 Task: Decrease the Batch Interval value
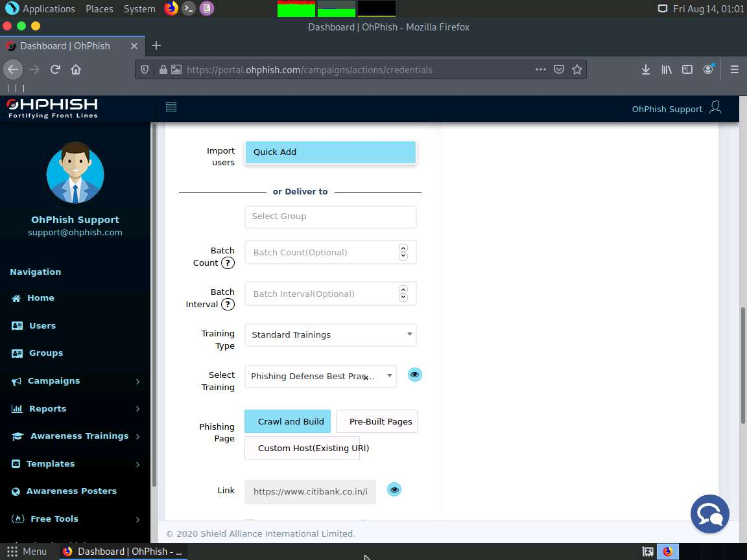point(403,297)
